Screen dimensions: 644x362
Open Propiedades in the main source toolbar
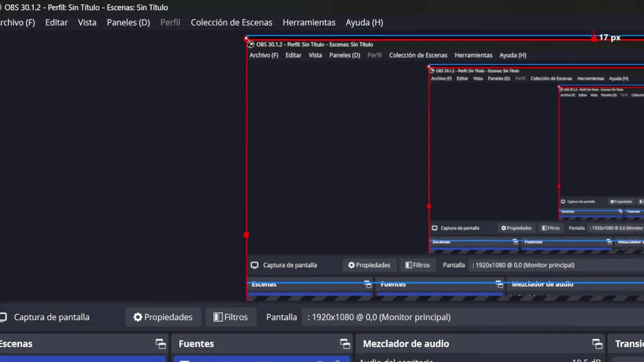pos(163,317)
